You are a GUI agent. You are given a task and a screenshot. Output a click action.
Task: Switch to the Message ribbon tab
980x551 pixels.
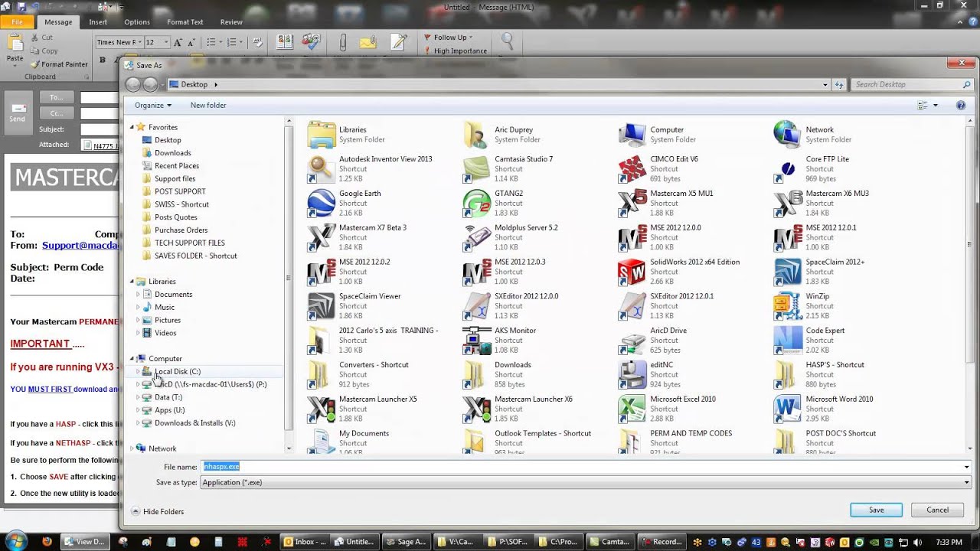58,22
